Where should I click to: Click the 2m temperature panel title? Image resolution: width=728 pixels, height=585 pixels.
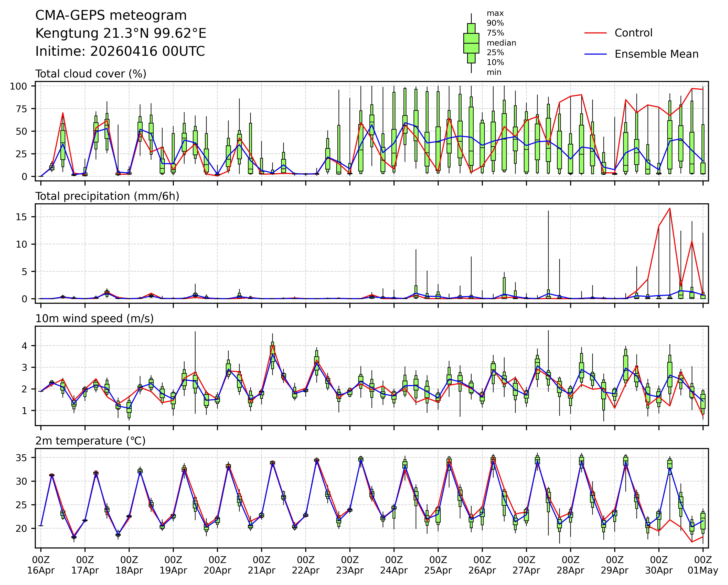90,441
